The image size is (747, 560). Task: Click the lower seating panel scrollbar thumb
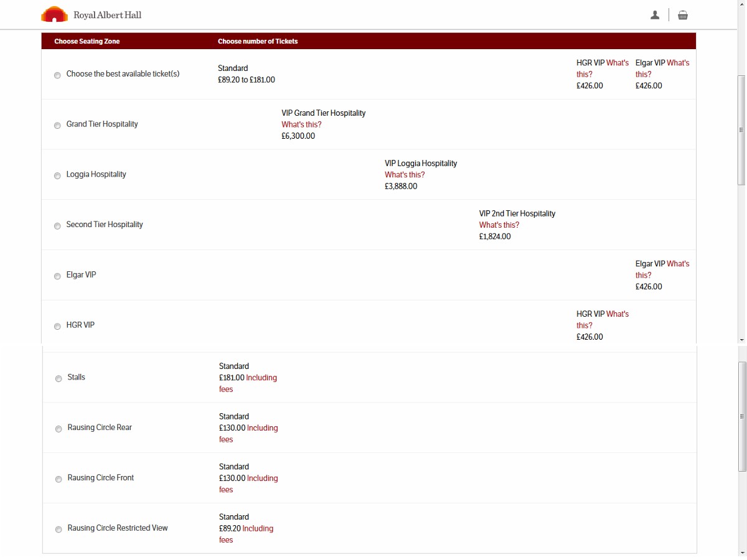tap(741, 416)
